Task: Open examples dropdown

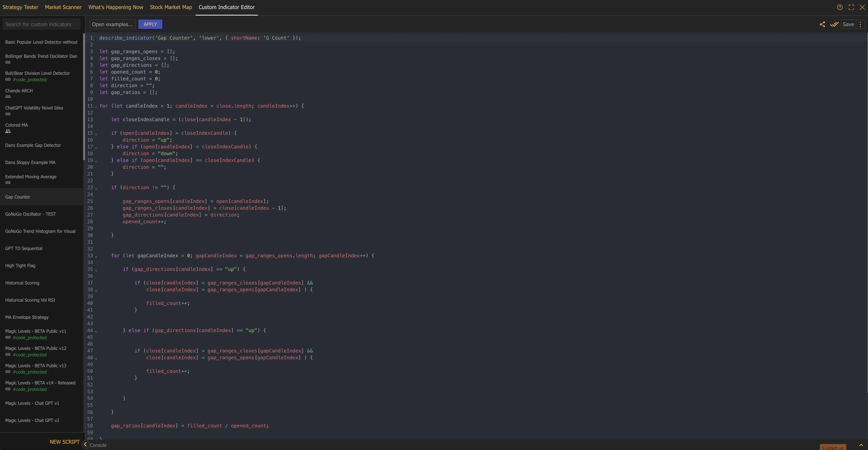Action: point(112,24)
